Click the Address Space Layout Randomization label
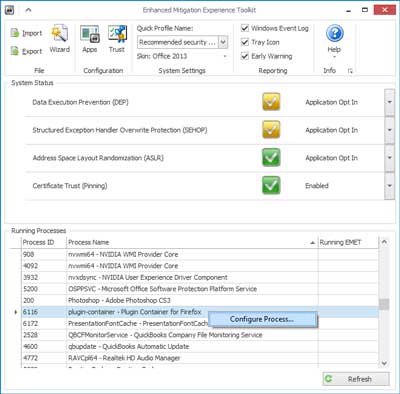400x394 pixels. coord(98,158)
